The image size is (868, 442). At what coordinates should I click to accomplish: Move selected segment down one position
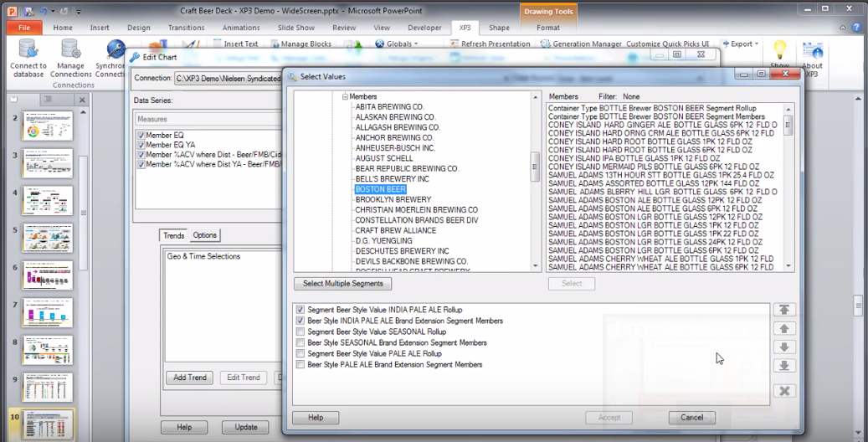pyautogui.click(x=783, y=347)
